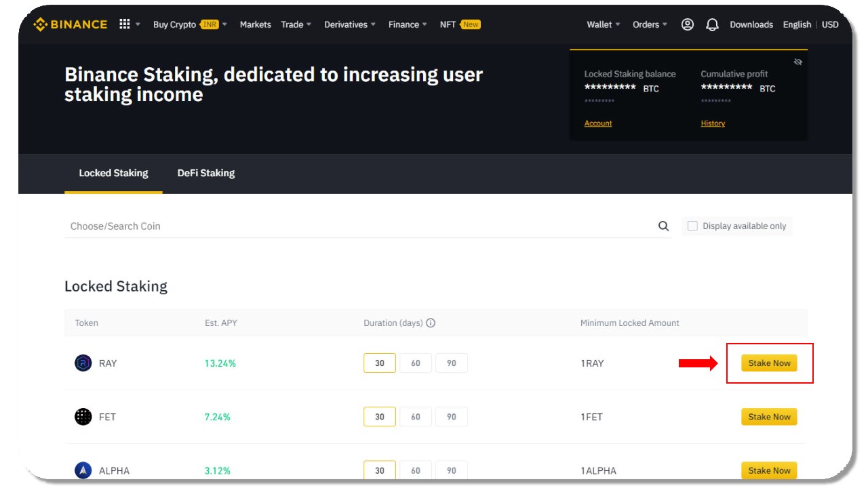Select 30 days duration for RAY

pos(380,363)
